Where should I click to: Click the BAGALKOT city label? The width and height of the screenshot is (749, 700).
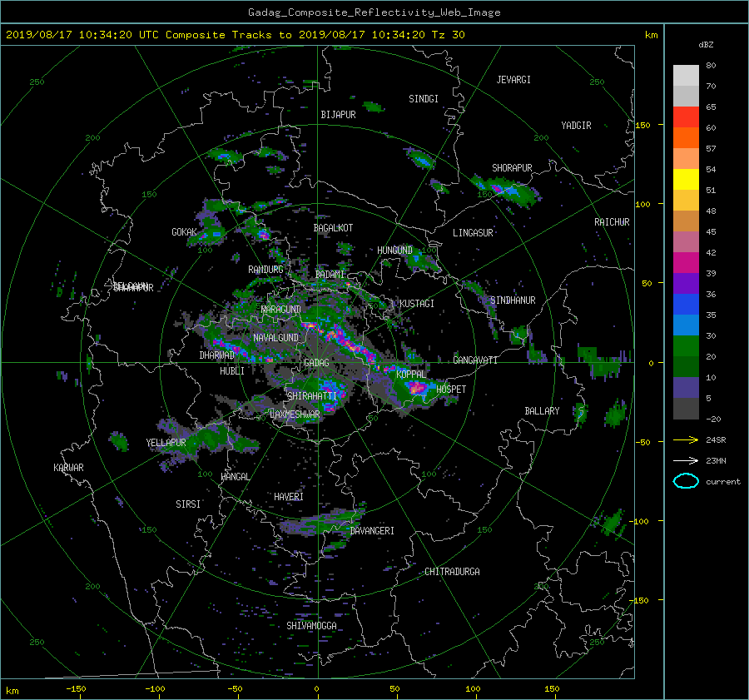333,228
